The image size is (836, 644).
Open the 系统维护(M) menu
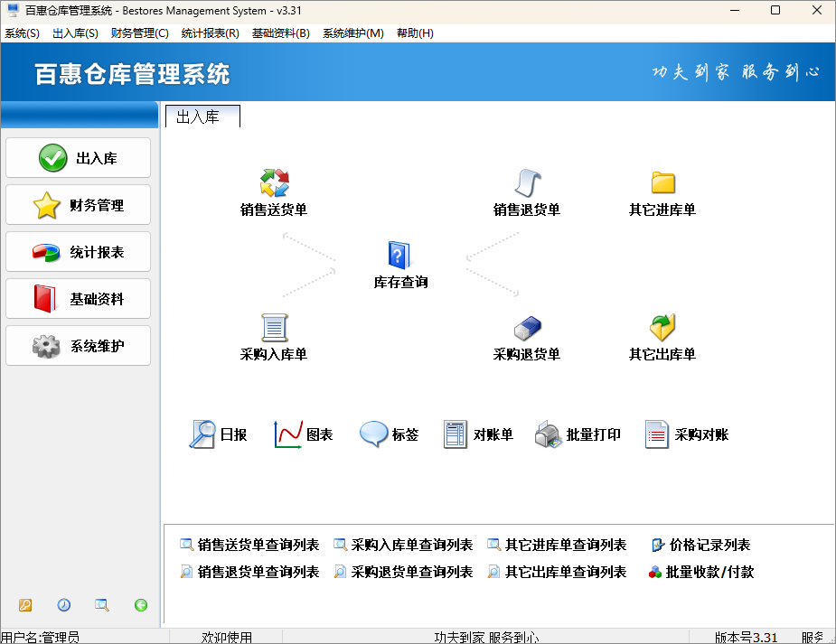coord(353,33)
